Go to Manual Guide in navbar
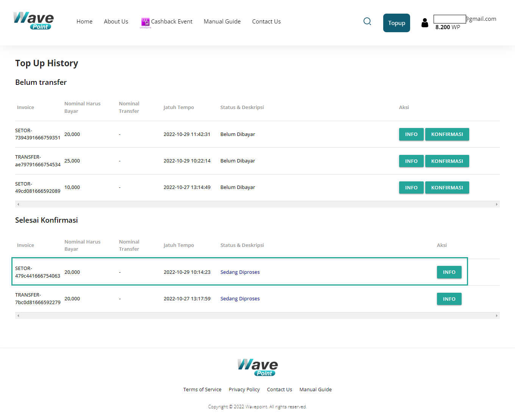This screenshot has height=420, width=515. 222,22
